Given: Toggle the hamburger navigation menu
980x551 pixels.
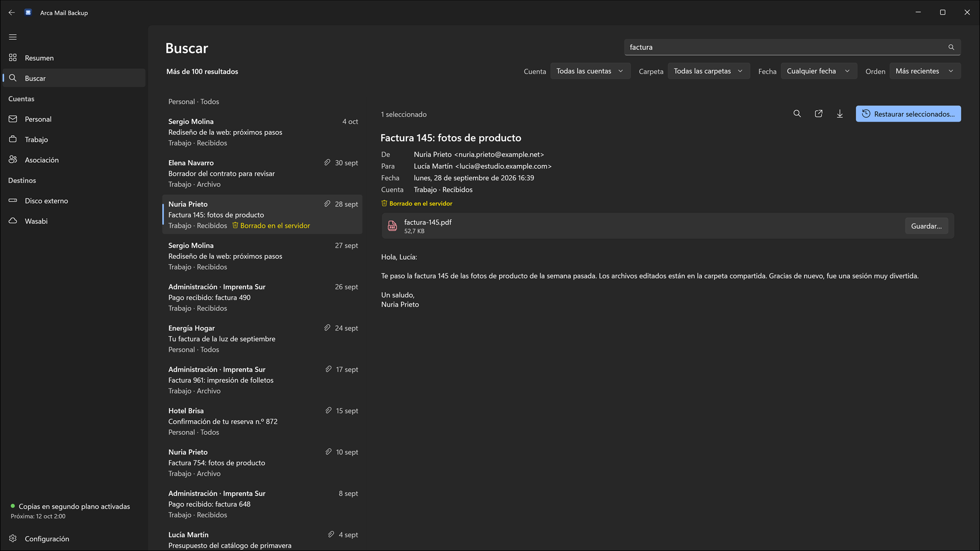Looking at the screenshot, I should pyautogui.click(x=13, y=37).
